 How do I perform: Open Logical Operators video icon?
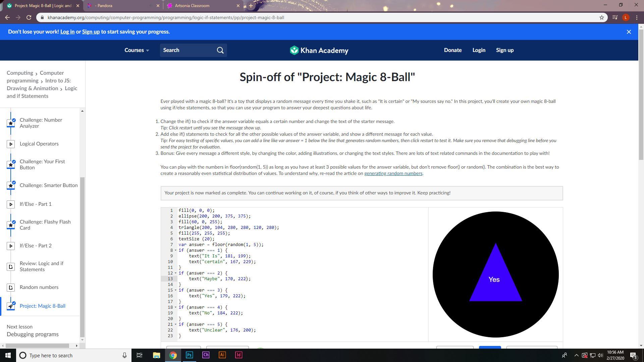pyautogui.click(x=11, y=144)
